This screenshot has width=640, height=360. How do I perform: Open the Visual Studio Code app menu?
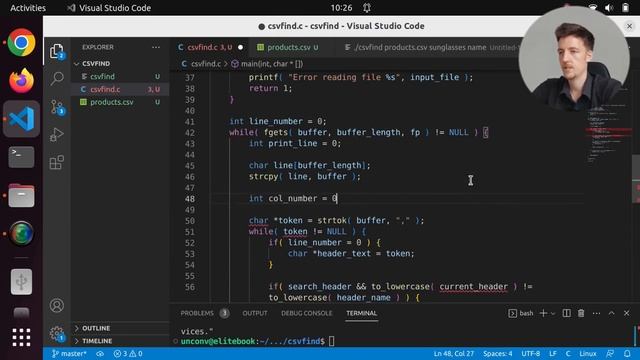pyautogui.click(x=109, y=8)
